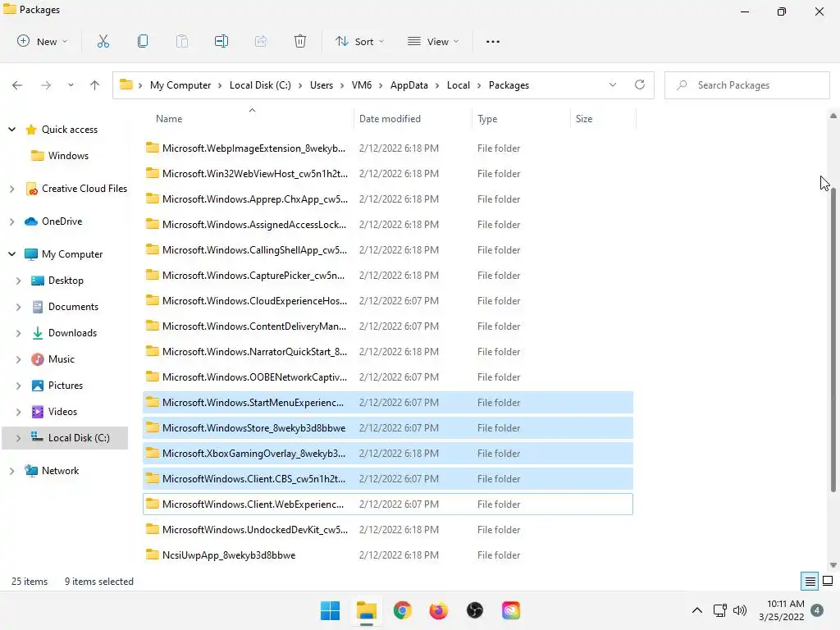Image resolution: width=840 pixels, height=630 pixels.
Task: Click the Share icon in toolbar
Action: tap(261, 41)
